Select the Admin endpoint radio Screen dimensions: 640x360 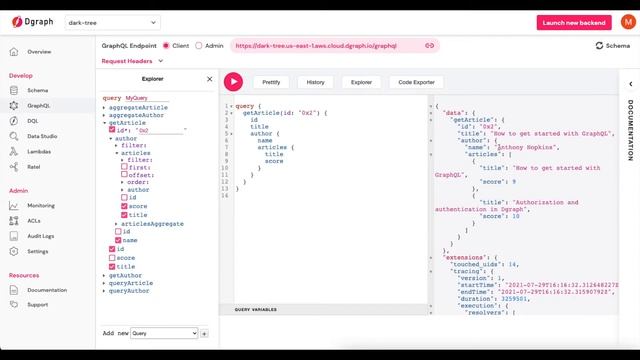[x=199, y=46]
